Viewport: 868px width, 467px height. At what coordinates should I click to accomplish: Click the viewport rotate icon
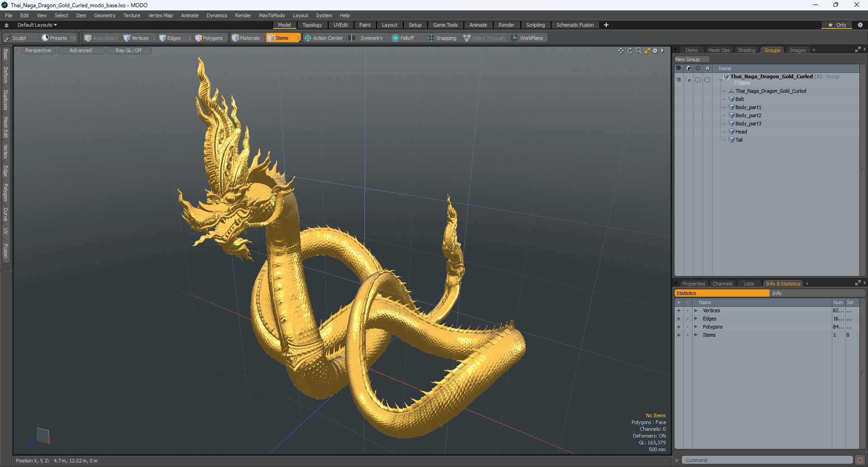(630, 51)
